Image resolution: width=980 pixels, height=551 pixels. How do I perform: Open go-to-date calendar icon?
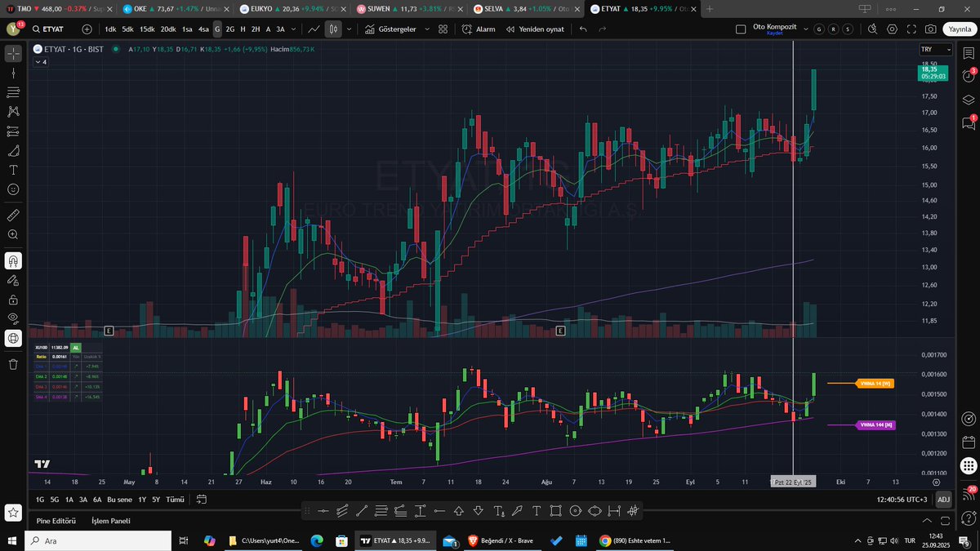point(202,499)
